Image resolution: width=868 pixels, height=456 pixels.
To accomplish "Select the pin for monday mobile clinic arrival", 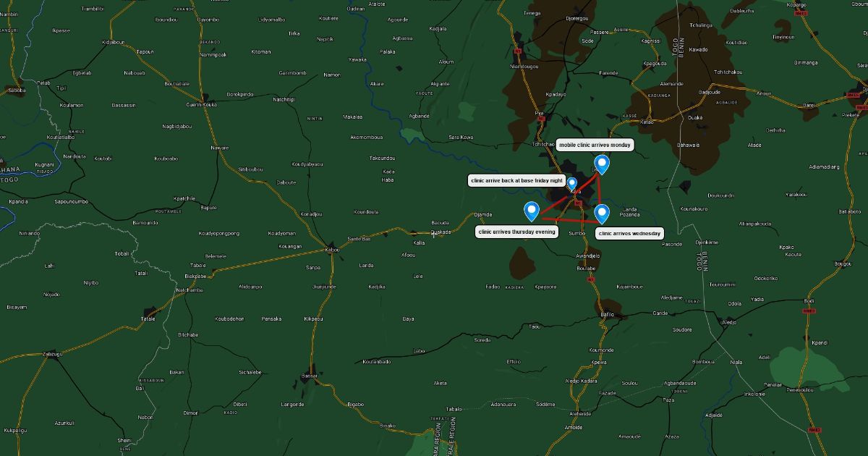I will pos(602,165).
